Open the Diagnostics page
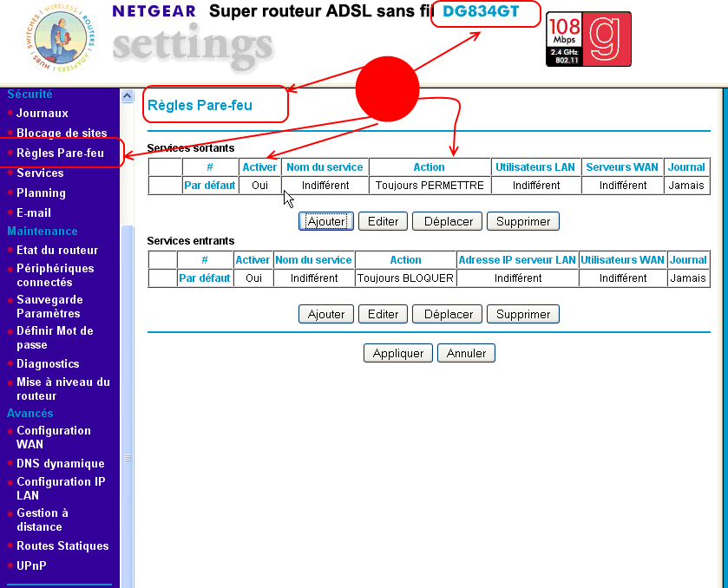Image resolution: width=728 pixels, height=588 pixels. (x=48, y=364)
